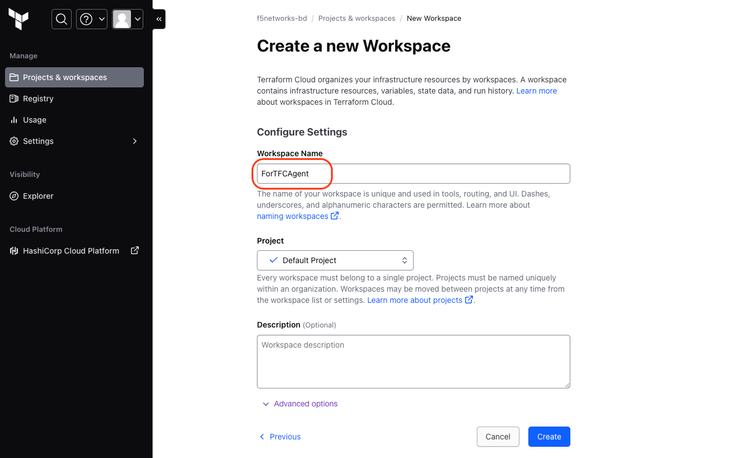Click the Create button
750x458 pixels.
pyautogui.click(x=549, y=436)
